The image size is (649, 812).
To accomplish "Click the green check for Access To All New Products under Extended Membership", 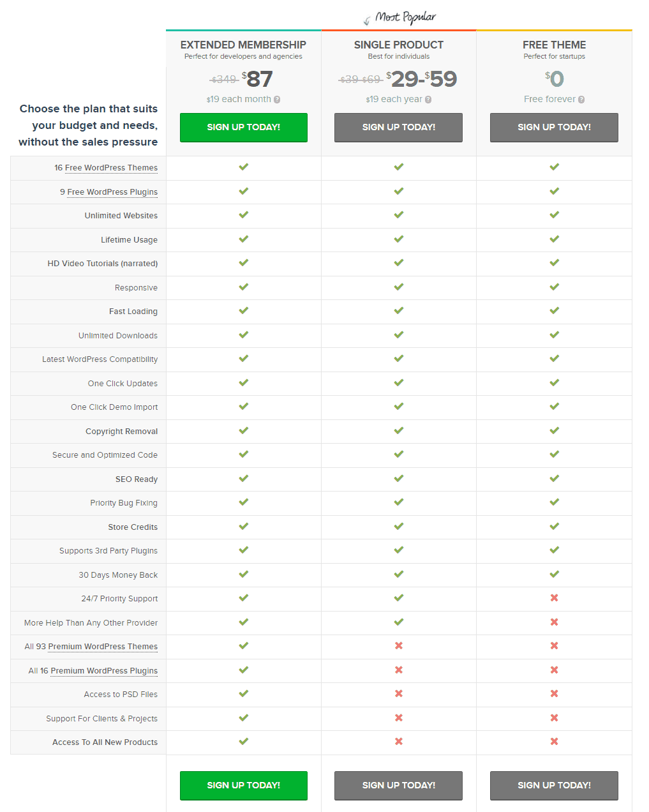I will (x=244, y=742).
